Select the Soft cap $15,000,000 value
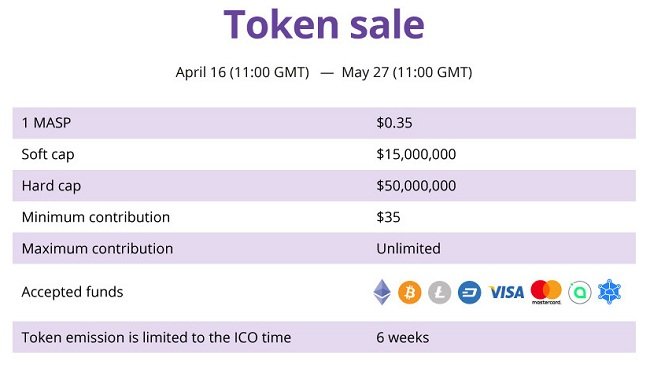The width and height of the screenshot is (650, 365). point(416,154)
